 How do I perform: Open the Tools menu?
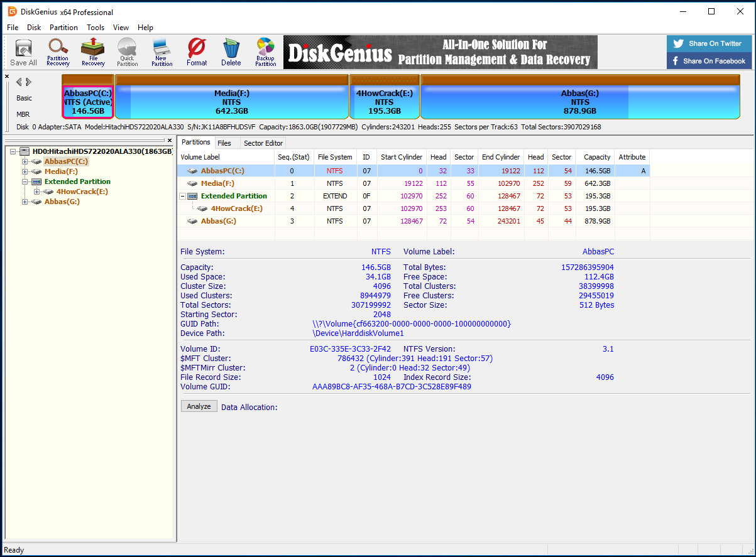[x=96, y=28]
